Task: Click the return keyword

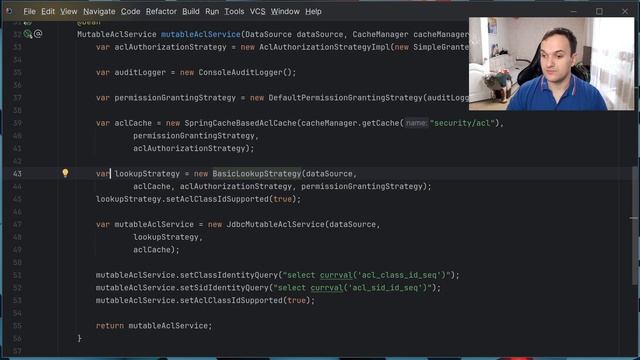Action: (x=110, y=325)
